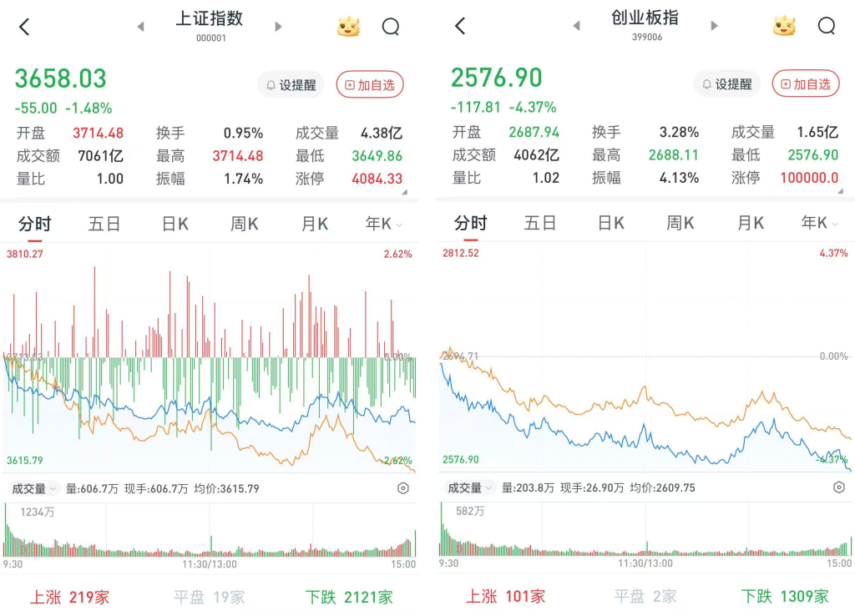
Task: Open chart settings hexagon on 上证指数
Action: 403,488
